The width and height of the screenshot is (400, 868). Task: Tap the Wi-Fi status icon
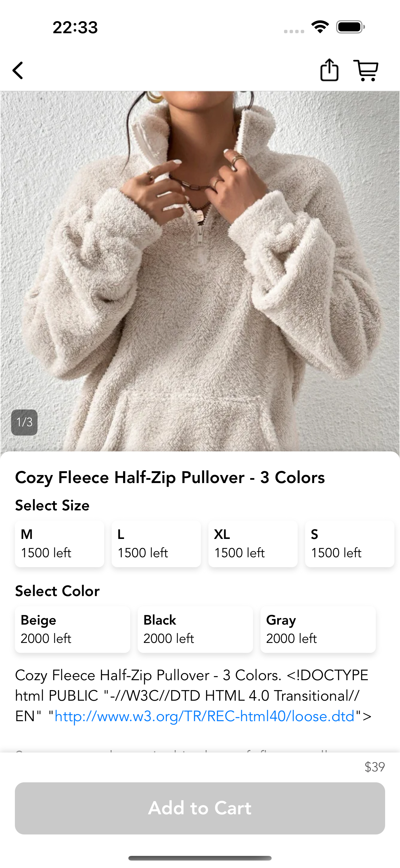point(320,27)
